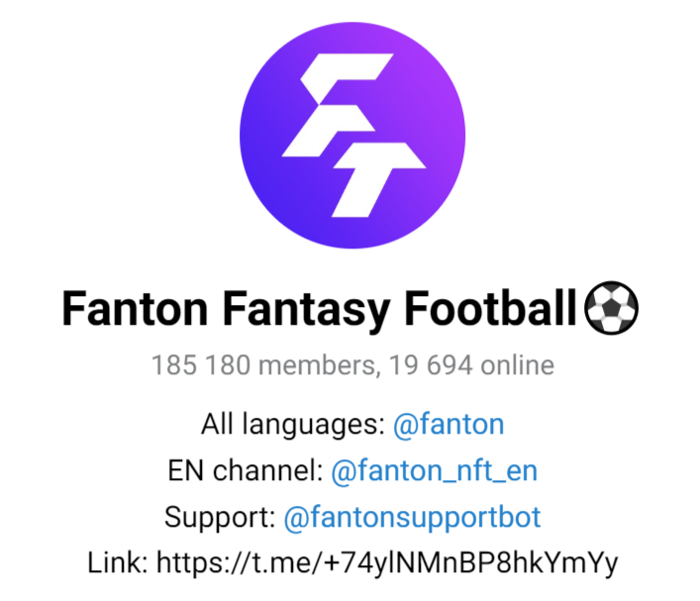
Task: Select the Fanton Fantasy Football group title
Action: coord(350,309)
